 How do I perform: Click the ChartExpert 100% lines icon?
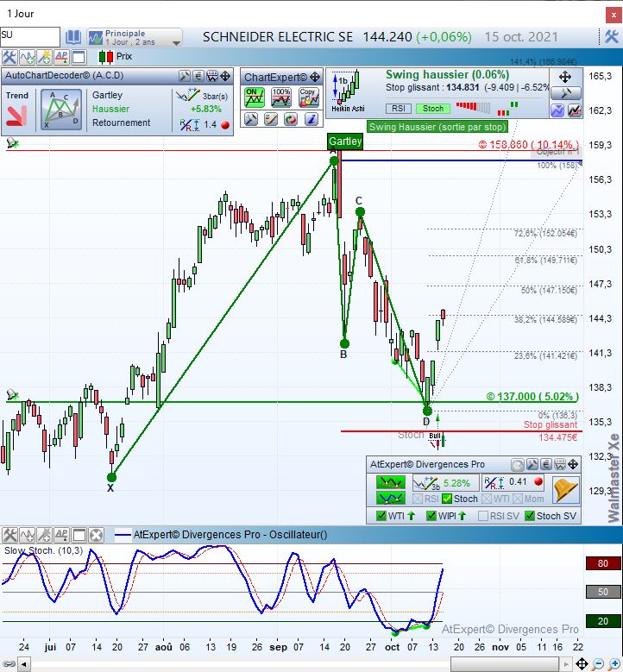[x=281, y=97]
